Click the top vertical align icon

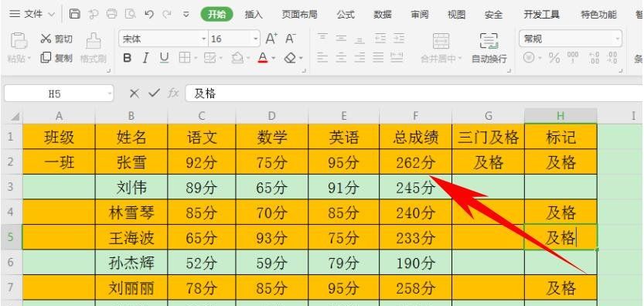pos(322,39)
